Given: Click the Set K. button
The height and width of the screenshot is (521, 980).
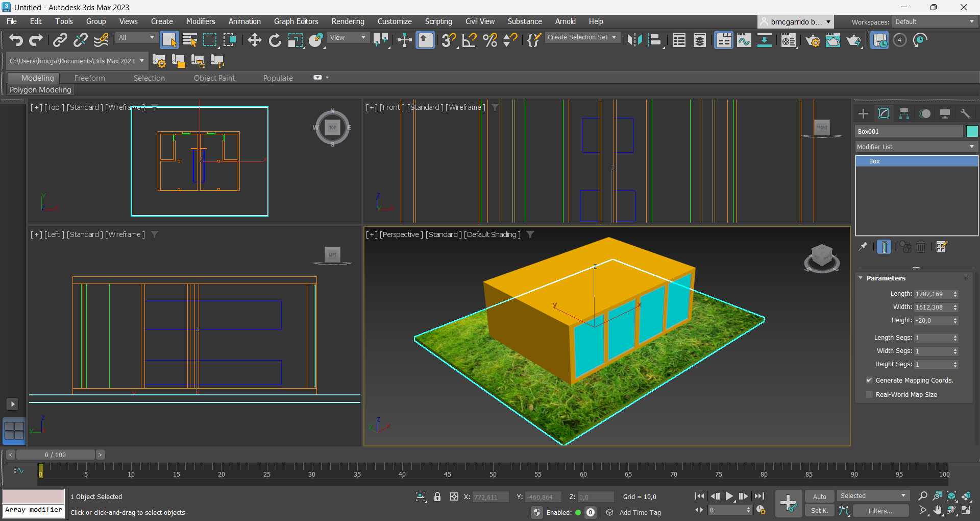Looking at the screenshot, I should pos(819,510).
